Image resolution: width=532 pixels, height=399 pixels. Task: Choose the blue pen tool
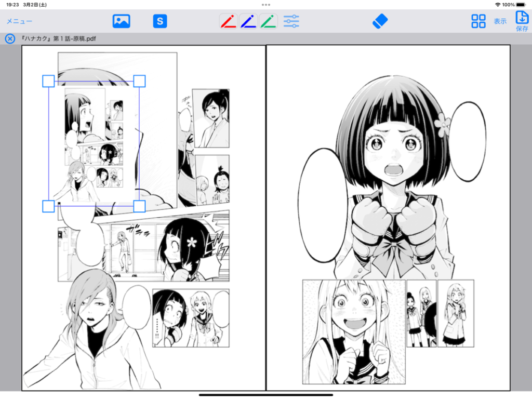pos(249,21)
